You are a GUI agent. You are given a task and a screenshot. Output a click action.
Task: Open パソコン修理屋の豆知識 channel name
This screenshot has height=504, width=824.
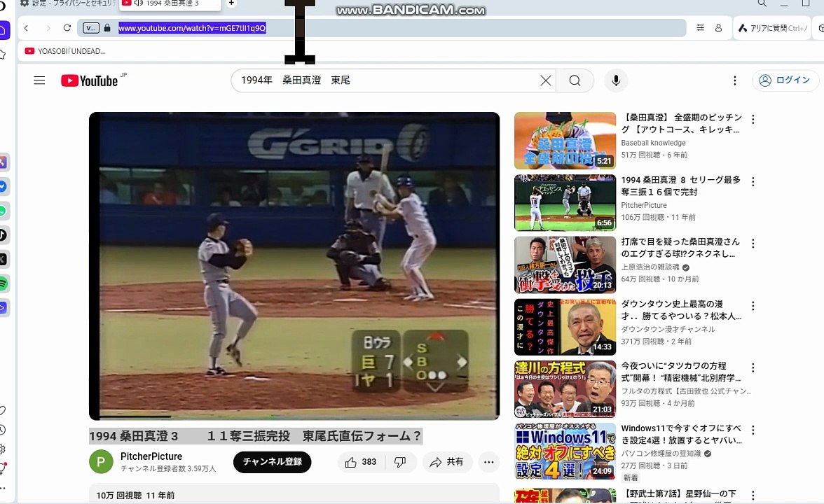tap(661, 453)
